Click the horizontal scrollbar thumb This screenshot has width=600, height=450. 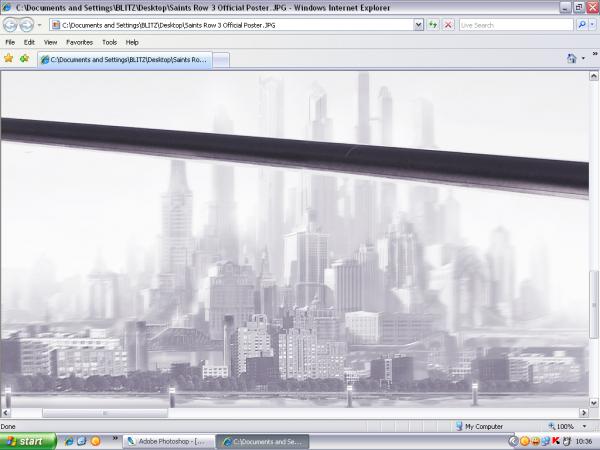pyautogui.click(x=103, y=412)
